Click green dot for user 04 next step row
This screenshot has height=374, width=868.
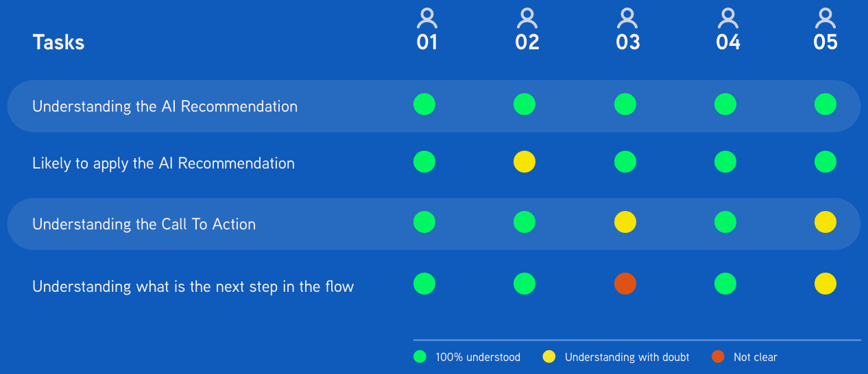[x=725, y=284]
